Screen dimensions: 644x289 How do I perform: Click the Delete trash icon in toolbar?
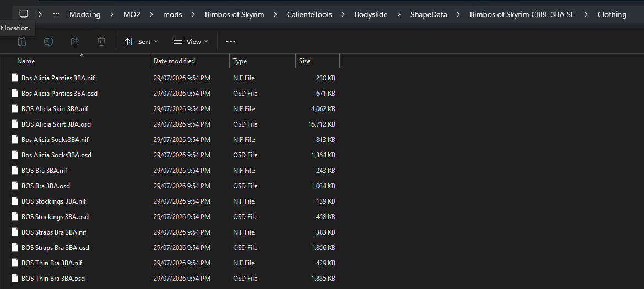[x=101, y=41]
